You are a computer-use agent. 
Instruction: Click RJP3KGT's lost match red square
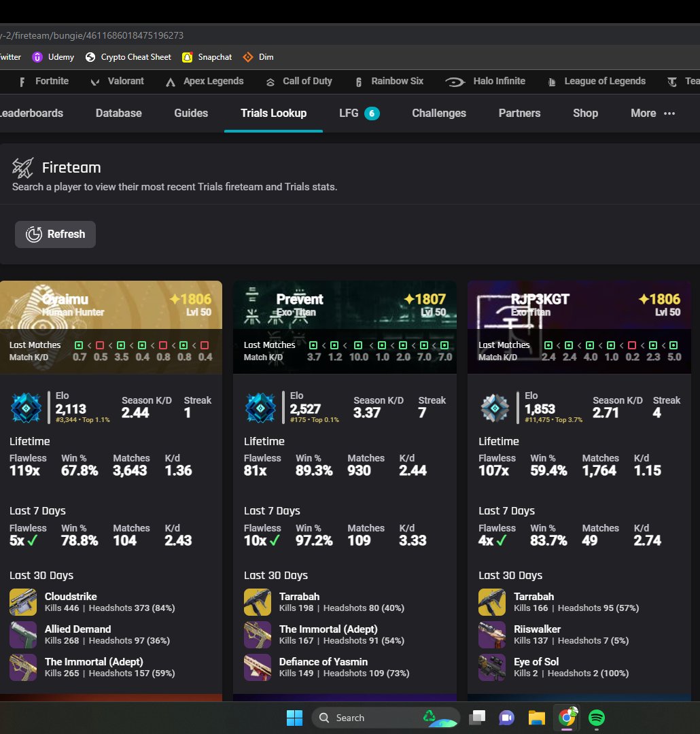(631, 345)
